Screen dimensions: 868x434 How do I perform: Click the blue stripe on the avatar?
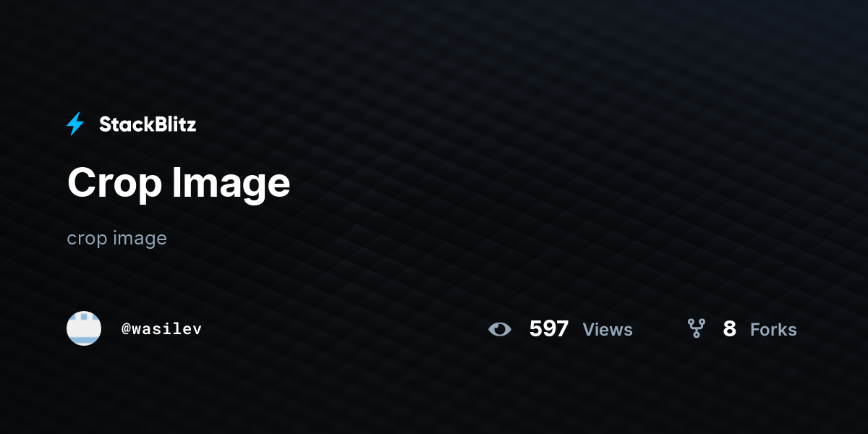(x=84, y=339)
